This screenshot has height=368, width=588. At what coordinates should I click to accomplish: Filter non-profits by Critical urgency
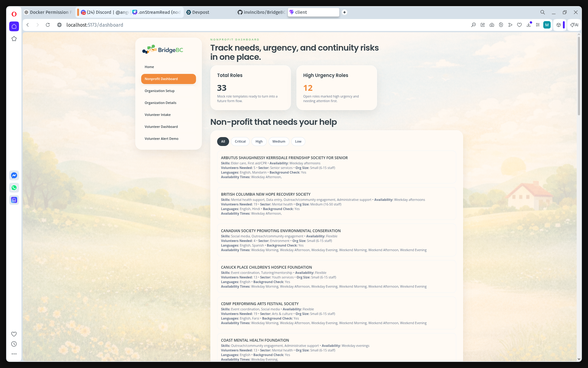tap(240, 141)
